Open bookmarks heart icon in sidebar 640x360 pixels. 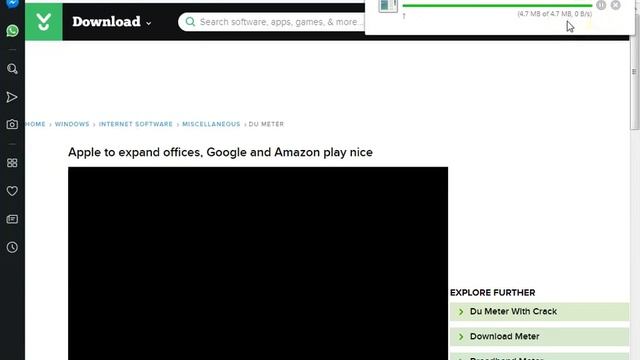12,191
